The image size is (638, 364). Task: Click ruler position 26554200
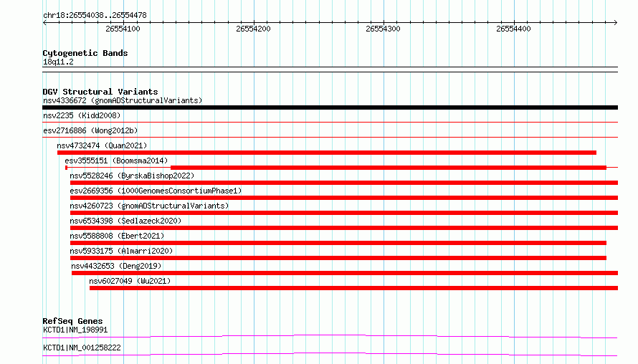(x=253, y=29)
